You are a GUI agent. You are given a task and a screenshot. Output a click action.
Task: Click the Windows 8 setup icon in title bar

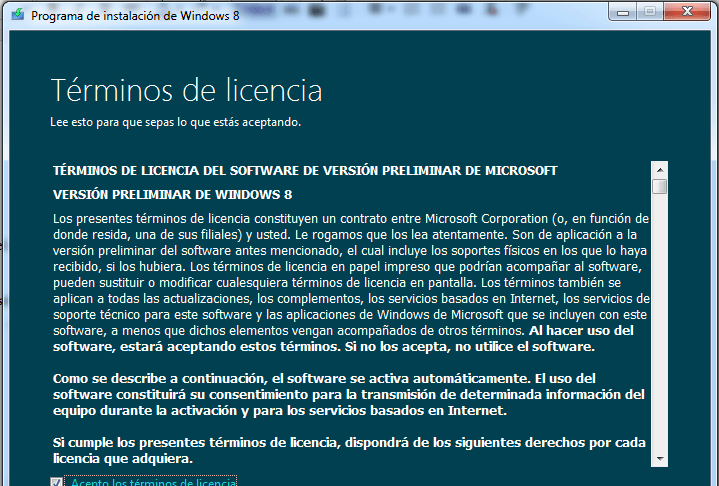point(18,14)
